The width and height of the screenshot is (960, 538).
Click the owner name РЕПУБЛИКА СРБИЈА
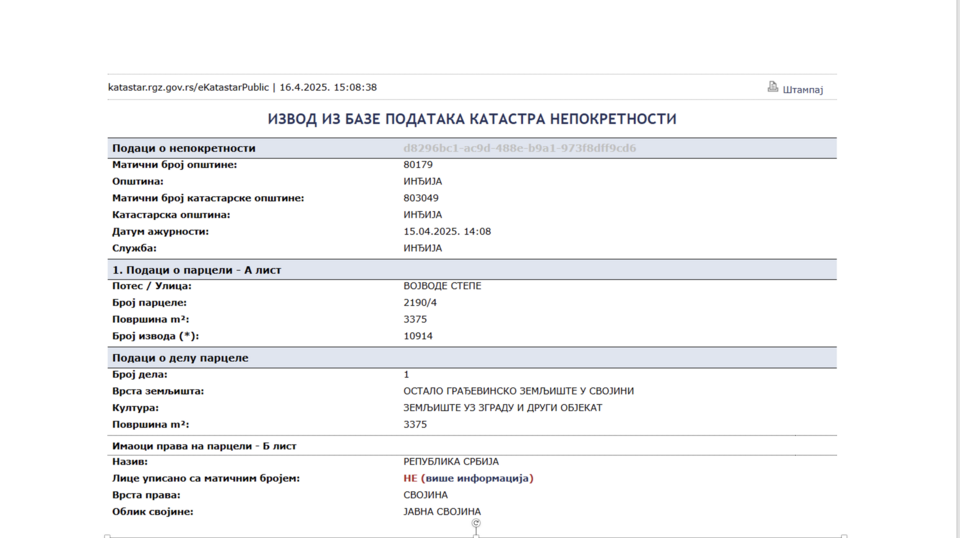tap(450, 462)
